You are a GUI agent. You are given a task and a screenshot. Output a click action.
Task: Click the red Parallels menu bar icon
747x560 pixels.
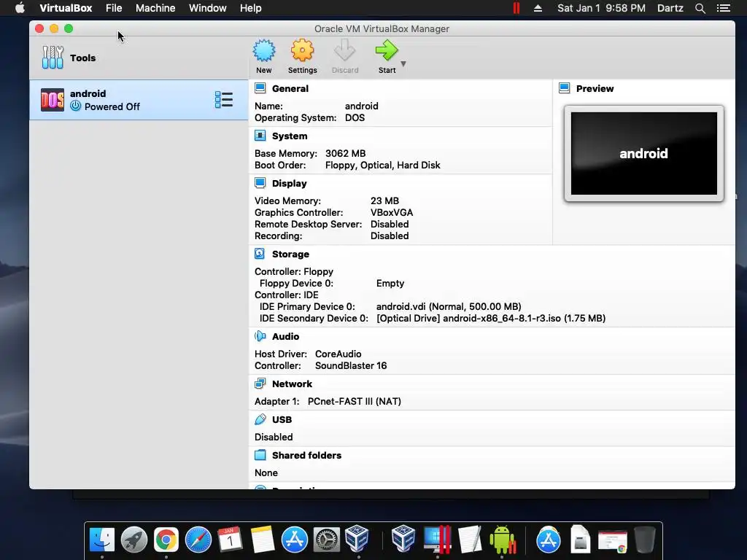[516, 8]
